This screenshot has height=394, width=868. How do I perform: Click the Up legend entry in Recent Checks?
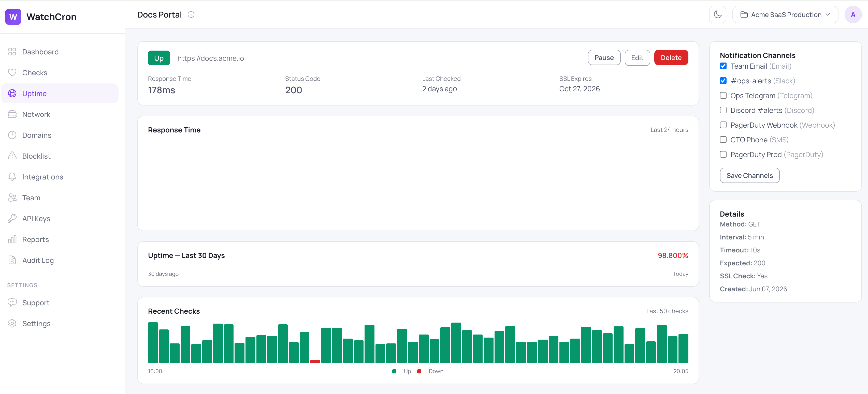402,371
